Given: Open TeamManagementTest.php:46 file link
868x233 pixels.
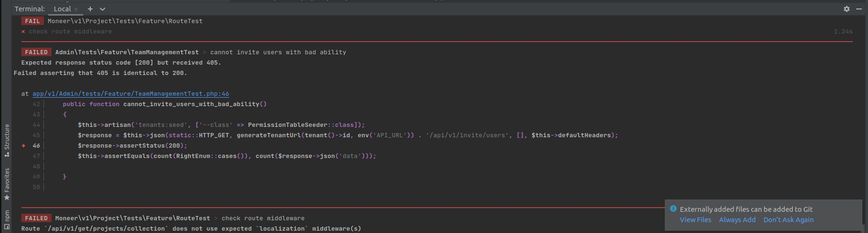Looking at the screenshot, I should coord(131,94).
